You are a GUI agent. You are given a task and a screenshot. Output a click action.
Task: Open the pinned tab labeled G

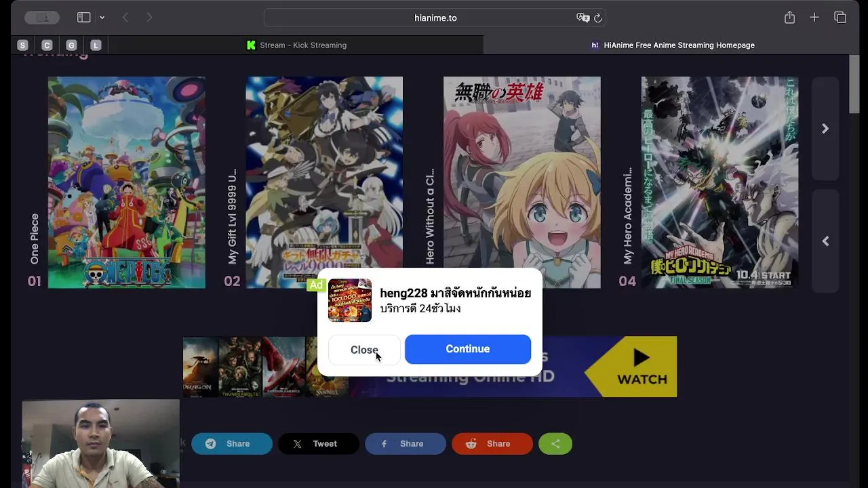point(71,45)
